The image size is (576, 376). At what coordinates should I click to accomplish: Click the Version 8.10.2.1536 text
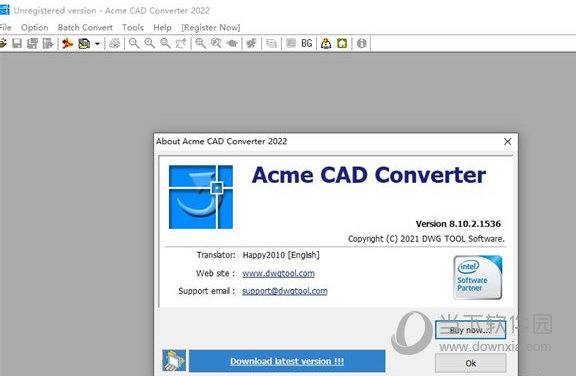pos(458,224)
